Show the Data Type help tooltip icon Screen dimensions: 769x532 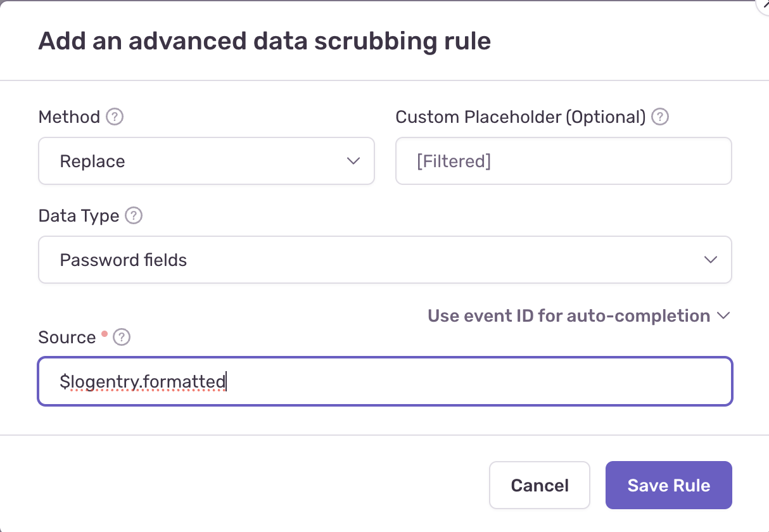point(134,216)
